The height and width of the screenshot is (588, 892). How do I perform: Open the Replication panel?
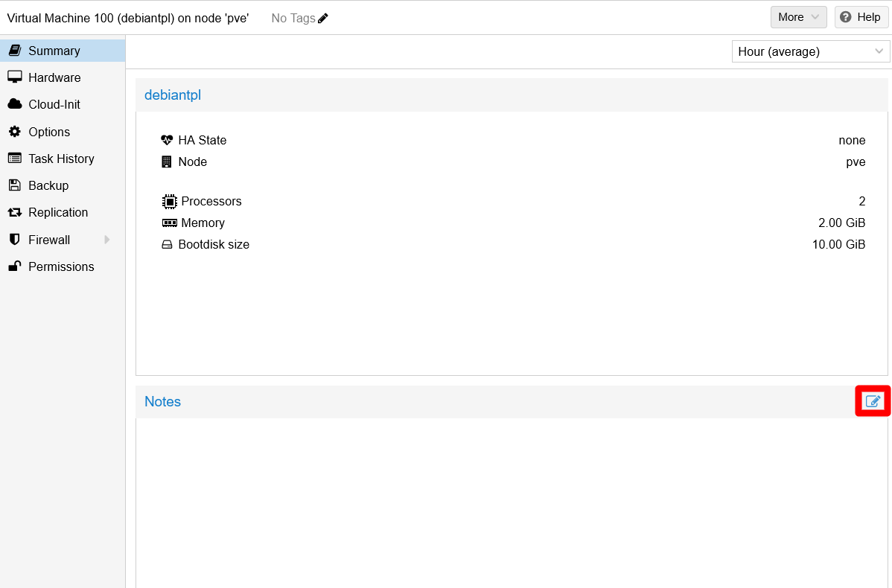57,212
